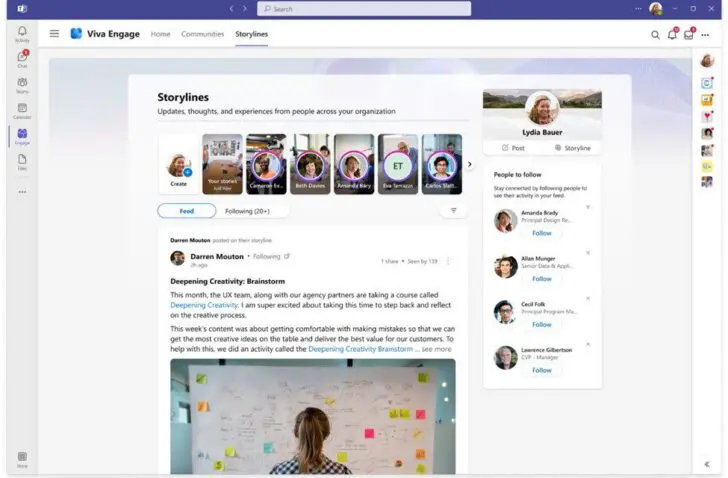
Task: Follow Allan Munger
Action: (541, 278)
